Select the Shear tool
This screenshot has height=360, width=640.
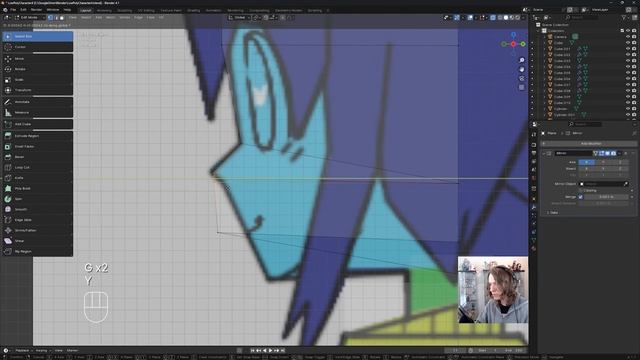pyautogui.click(x=38, y=241)
